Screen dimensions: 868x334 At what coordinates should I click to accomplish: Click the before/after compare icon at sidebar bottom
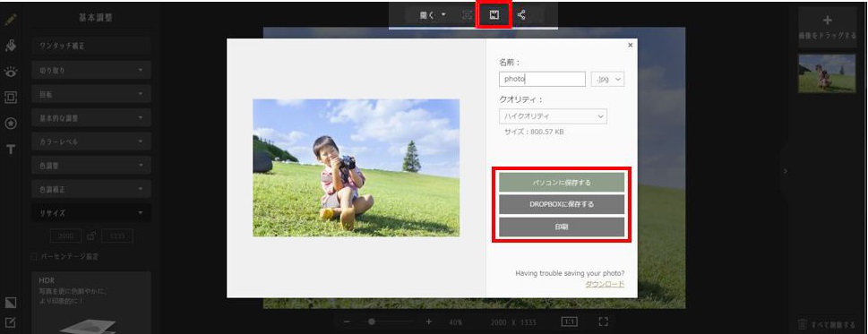[x=11, y=303]
